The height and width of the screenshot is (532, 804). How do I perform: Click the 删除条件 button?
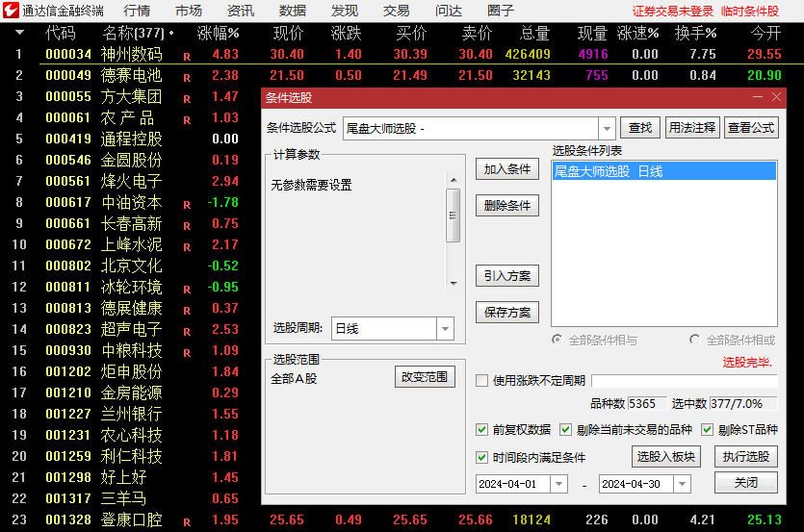point(507,206)
